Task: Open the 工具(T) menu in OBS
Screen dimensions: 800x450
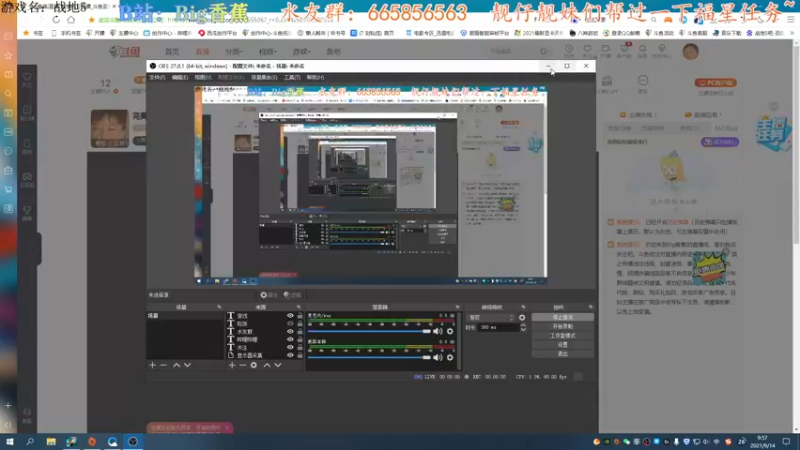Action: 292,78
